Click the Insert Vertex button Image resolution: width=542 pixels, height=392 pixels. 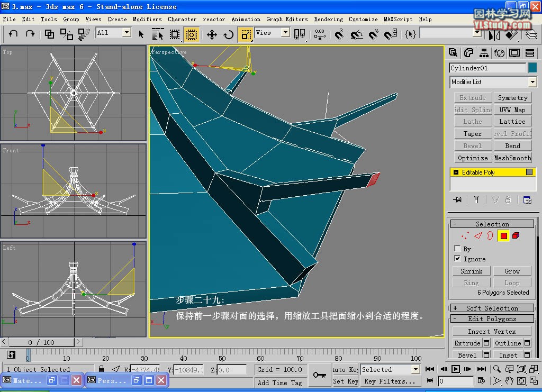click(492, 331)
